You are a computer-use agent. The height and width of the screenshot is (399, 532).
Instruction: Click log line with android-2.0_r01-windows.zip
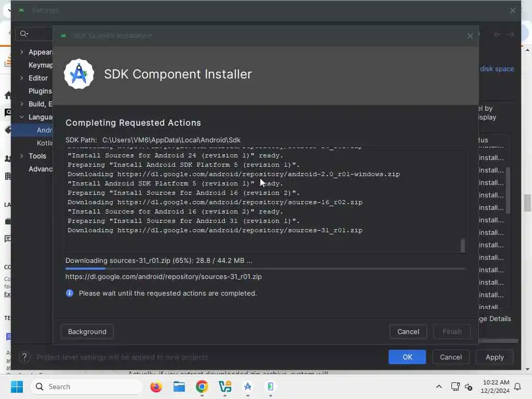pyautogui.click(x=233, y=174)
